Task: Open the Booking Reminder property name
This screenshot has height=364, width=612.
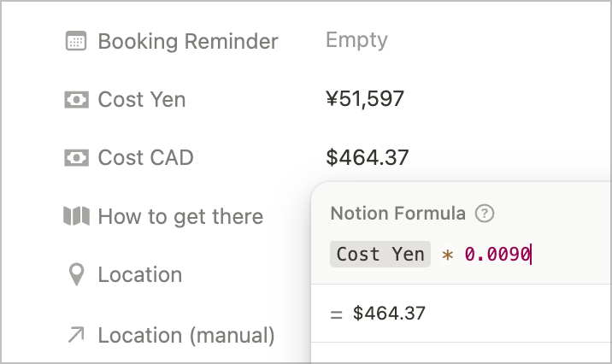Action: pos(188,41)
